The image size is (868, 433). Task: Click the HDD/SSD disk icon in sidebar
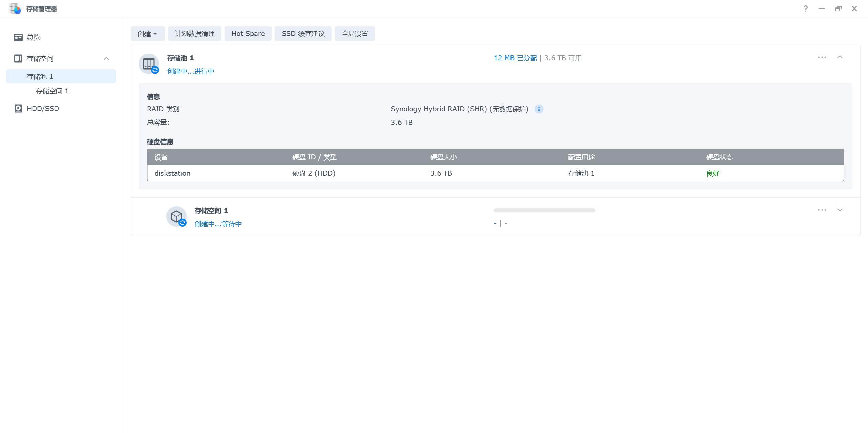(x=18, y=109)
